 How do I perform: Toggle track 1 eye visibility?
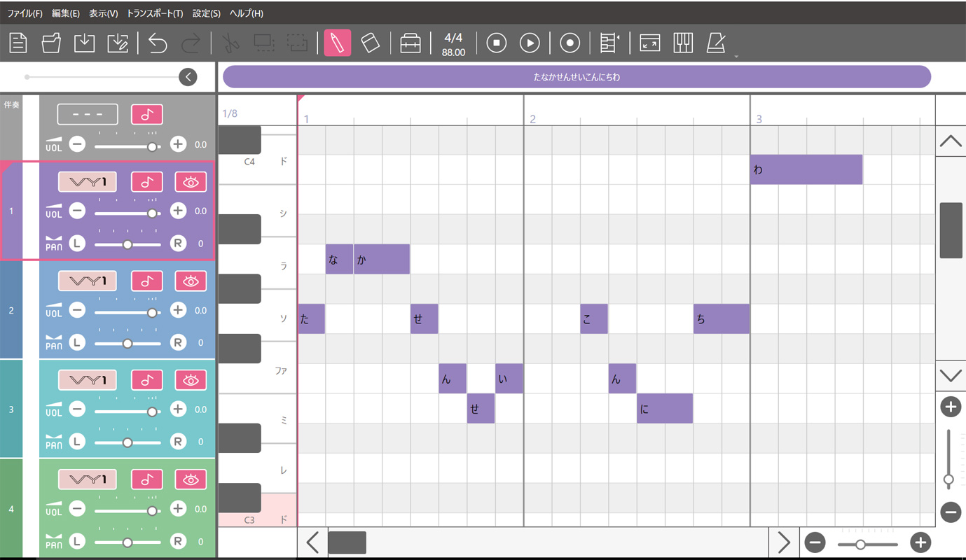pos(191,182)
